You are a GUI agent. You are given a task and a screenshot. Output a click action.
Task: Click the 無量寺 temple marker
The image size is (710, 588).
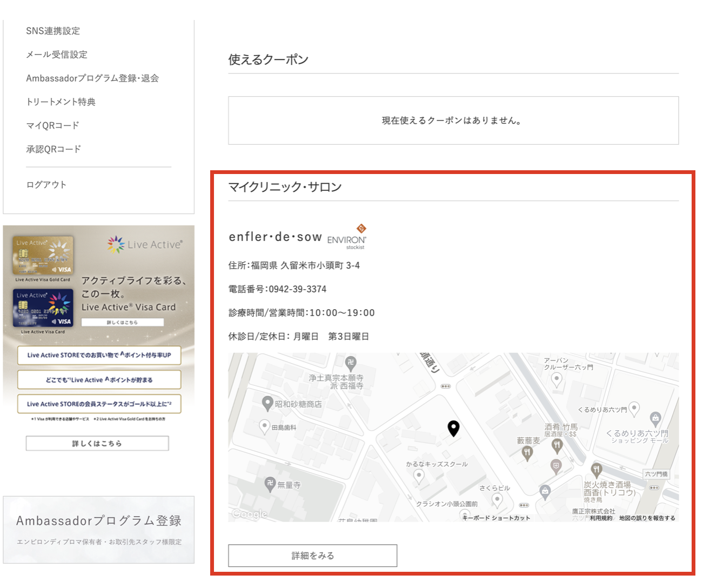pos(270,484)
